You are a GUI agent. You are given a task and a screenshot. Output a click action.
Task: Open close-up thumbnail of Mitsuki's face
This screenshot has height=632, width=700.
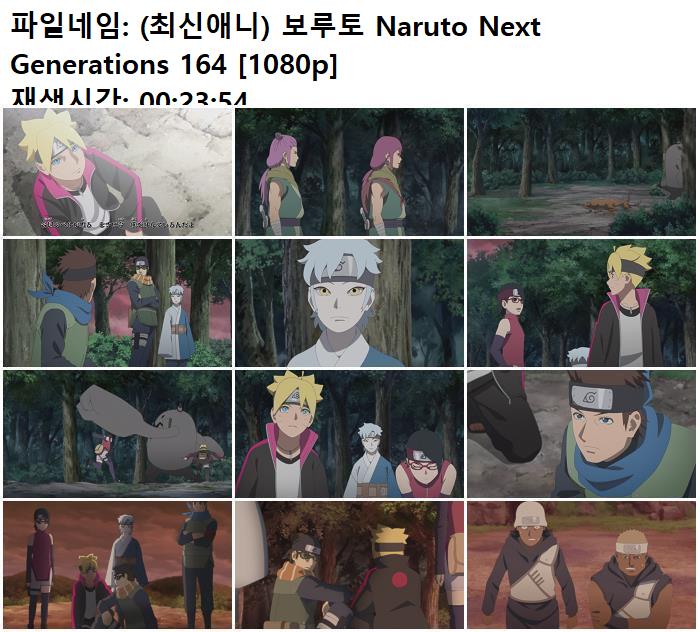pos(350,303)
